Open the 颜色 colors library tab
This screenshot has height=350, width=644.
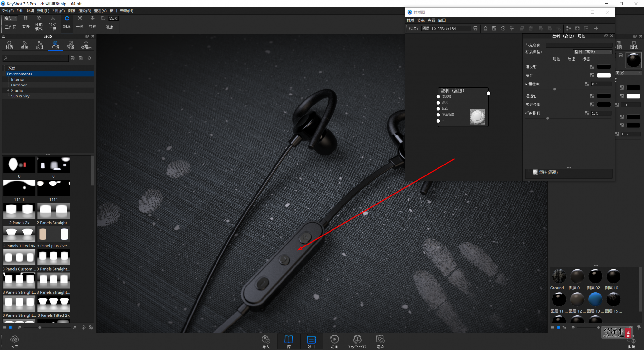pos(24,45)
